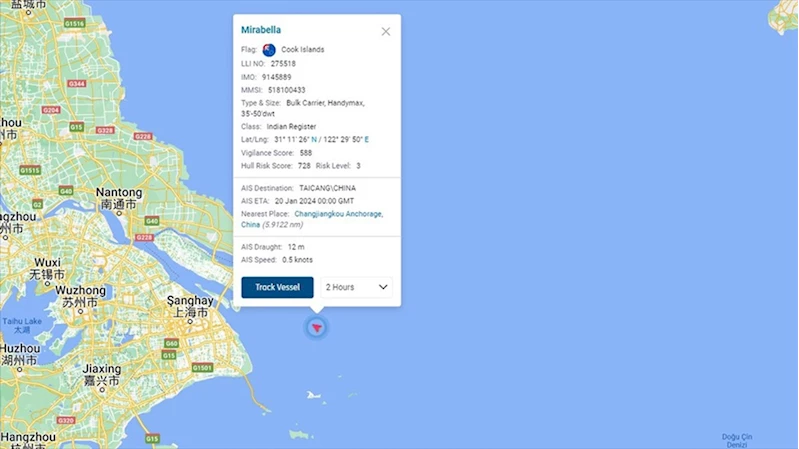Click the G320 road shield
Viewport: 799px width, 449px height.
point(66,421)
